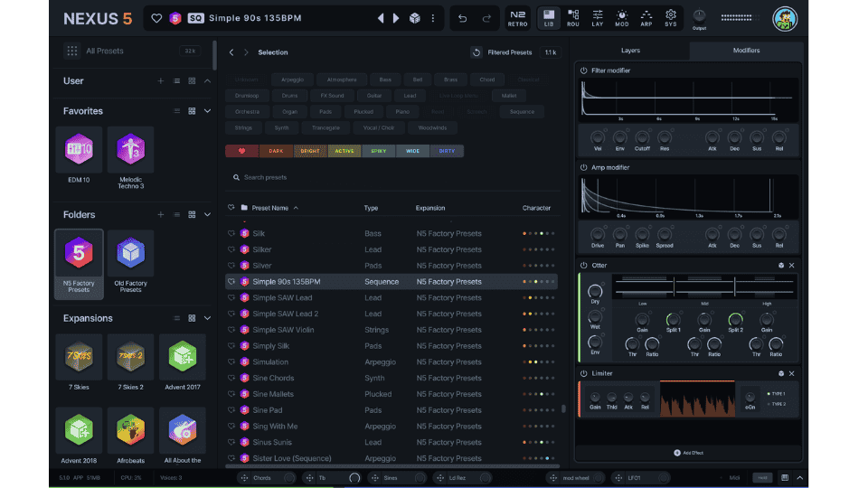Switch Expansions section to grid view
The image size is (868, 488).
pos(192,318)
